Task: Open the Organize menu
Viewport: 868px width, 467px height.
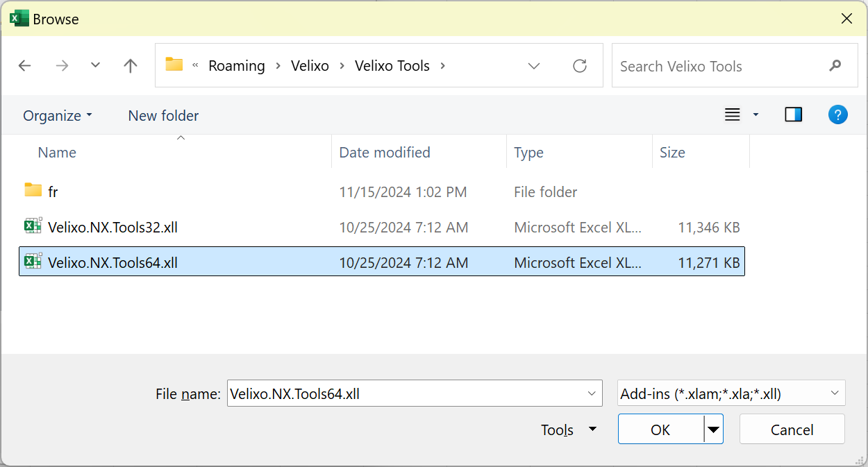Action: click(x=58, y=116)
